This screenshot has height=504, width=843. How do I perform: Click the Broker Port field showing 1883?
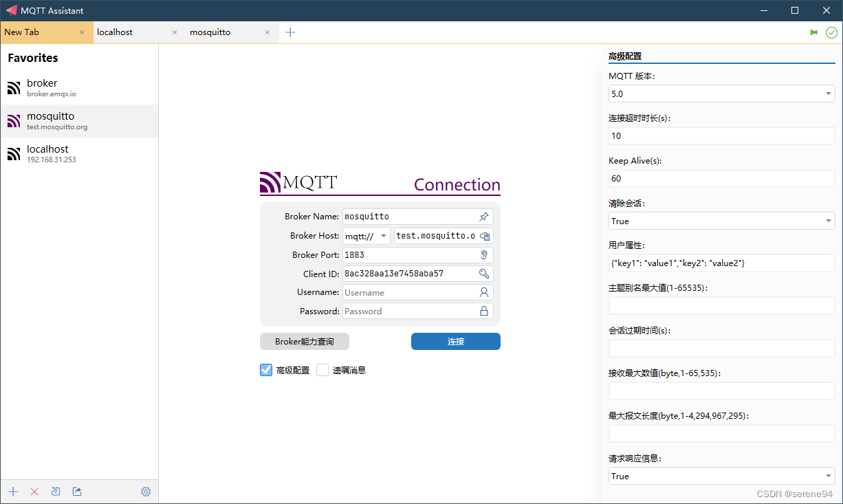pos(418,254)
